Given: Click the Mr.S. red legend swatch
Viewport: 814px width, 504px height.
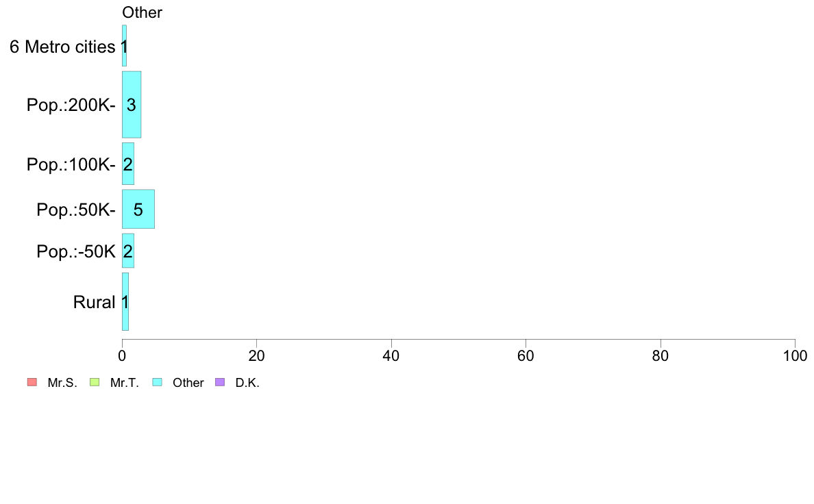Looking at the screenshot, I should point(32,383).
